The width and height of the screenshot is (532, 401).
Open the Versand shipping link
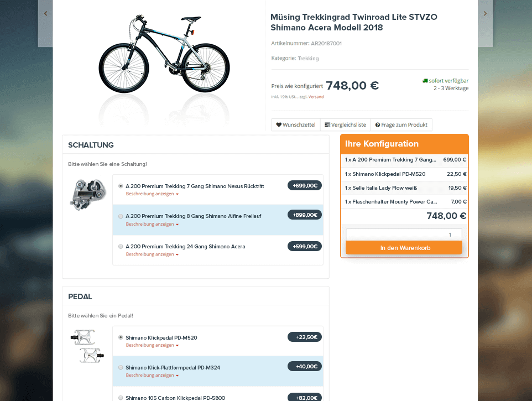click(316, 97)
